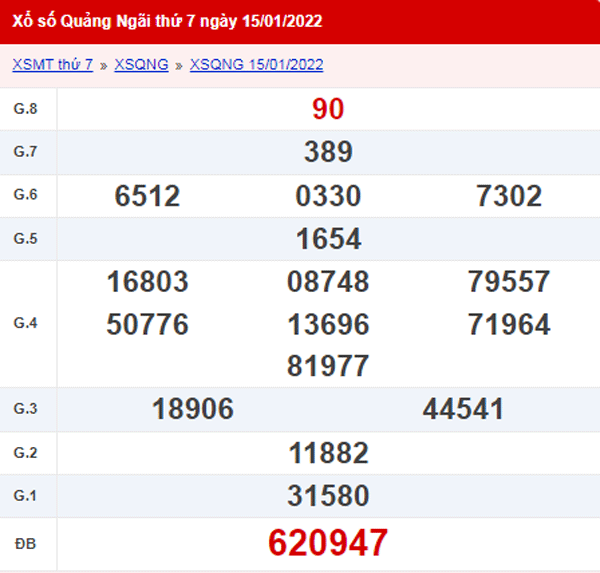Select the G.1 number 31580
This screenshot has height=573, width=600.
click(328, 496)
